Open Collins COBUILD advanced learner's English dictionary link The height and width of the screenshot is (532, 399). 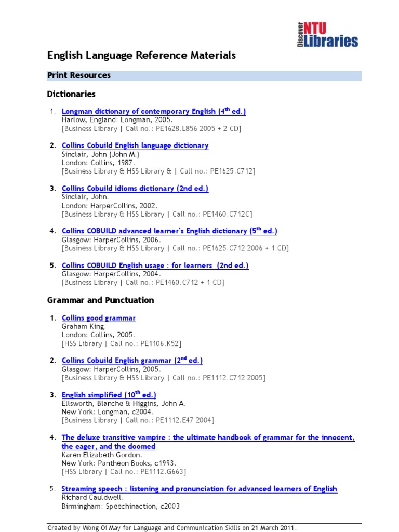coord(169,231)
